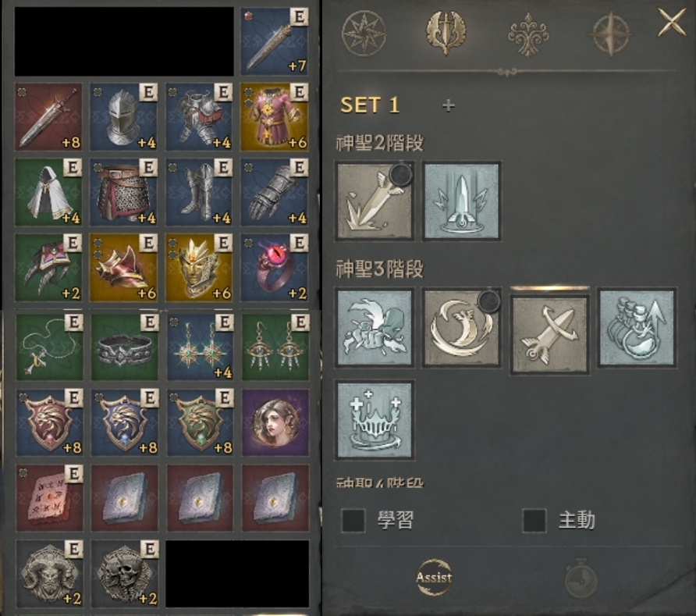Click the white hooded cloak +4 item
696x616 pixels.
pos(48,192)
